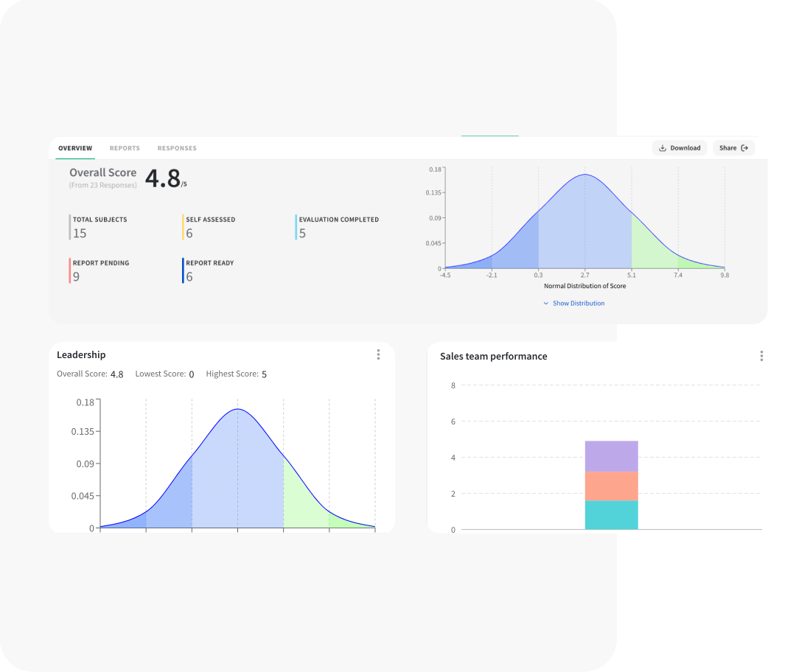Click the Share export arrow icon
Screen dimensions: 796x672
point(744,148)
